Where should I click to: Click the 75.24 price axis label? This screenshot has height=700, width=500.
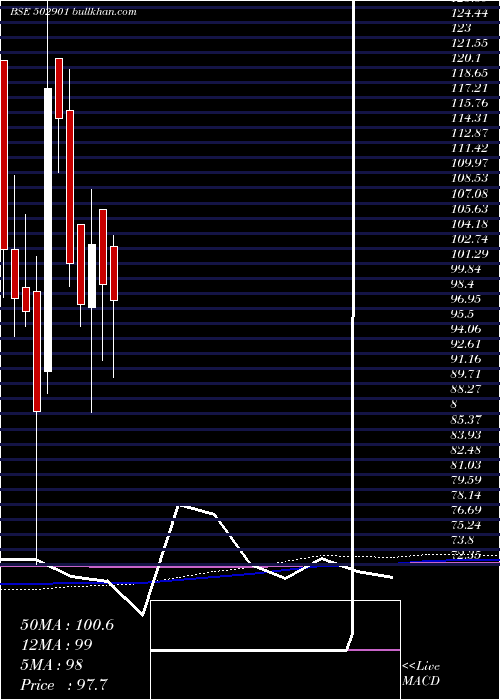pyautogui.click(x=466, y=525)
